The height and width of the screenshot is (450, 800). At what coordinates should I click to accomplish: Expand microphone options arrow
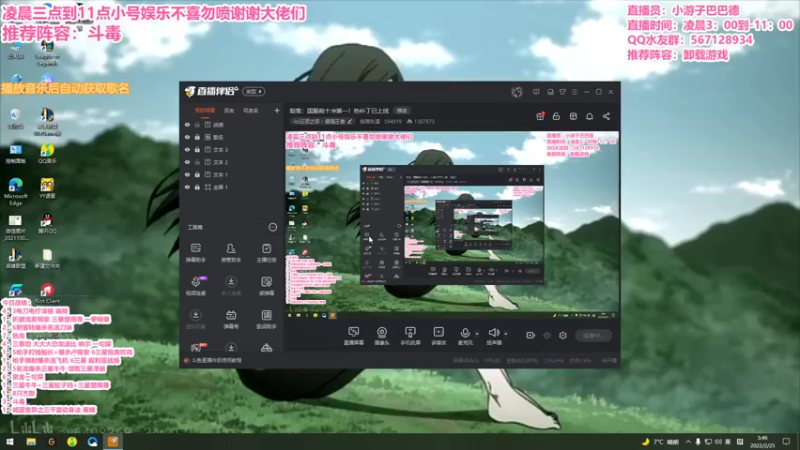coord(477,334)
